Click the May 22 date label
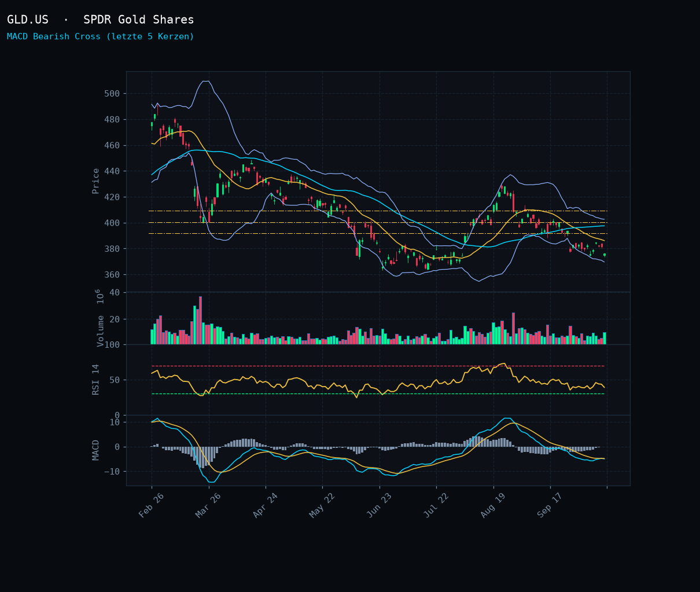This screenshot has width=700, height=592. click(322, 505)
